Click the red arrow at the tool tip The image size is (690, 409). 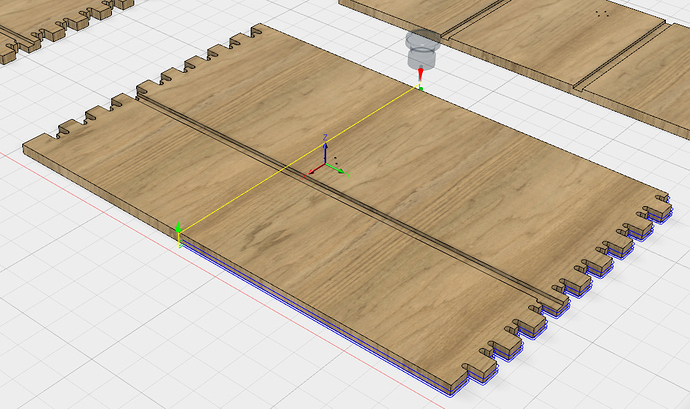420,74
